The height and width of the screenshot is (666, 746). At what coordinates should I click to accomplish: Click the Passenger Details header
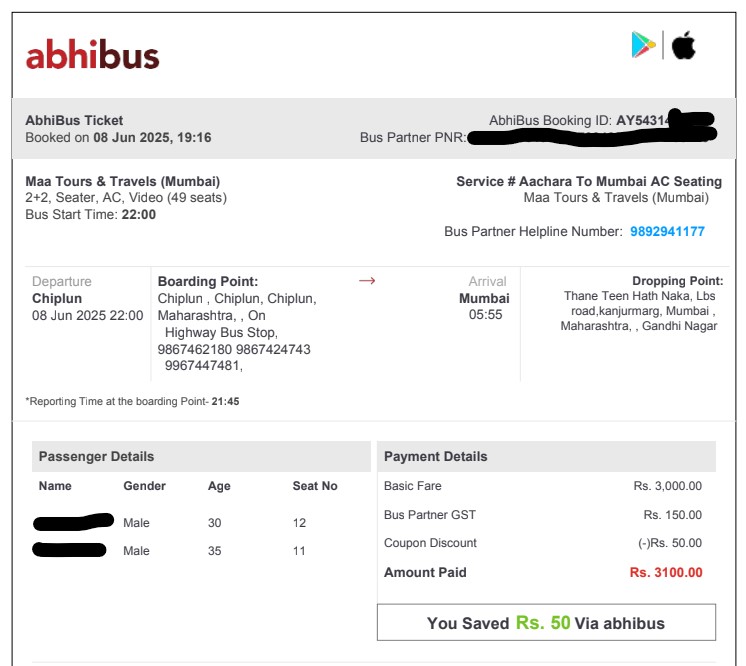tap(97, 456)
